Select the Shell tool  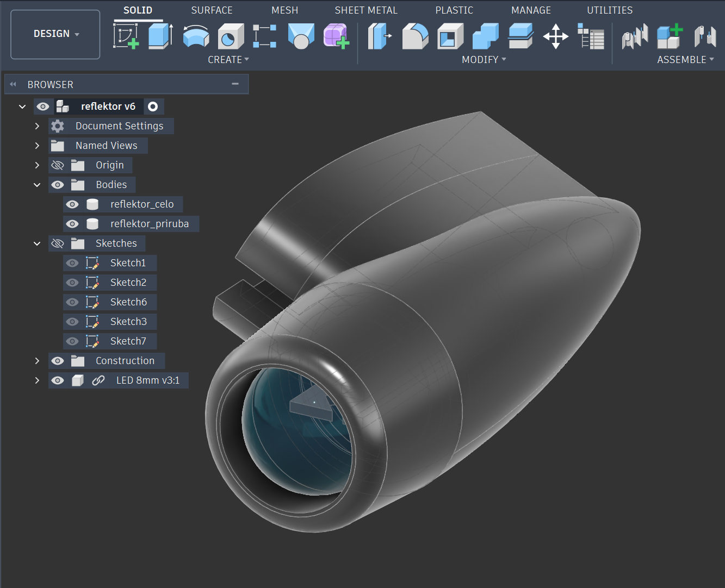450,36
